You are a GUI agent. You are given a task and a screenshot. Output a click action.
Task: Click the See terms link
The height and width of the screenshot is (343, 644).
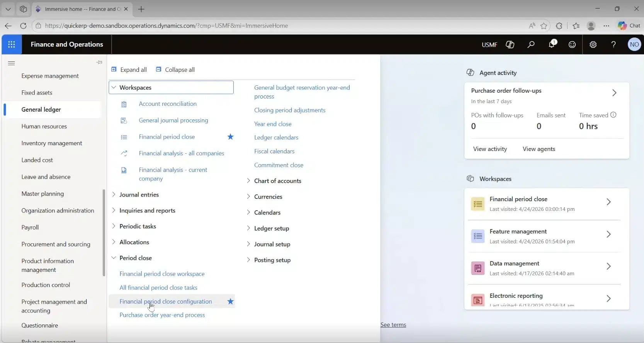click(393, 325)
